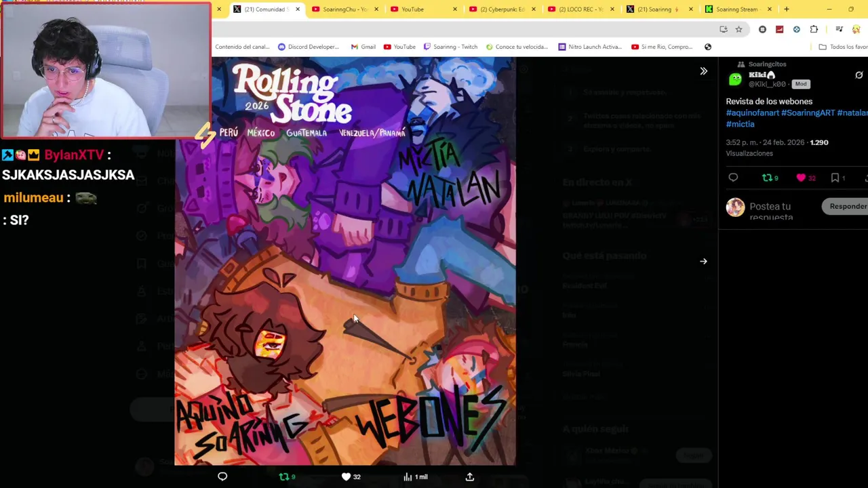The height and width of the screenshot is (488, 868).
Task: Switch to the (2) Cyberpunk tab
Action: pyautogui.click(x=501, y=9)
